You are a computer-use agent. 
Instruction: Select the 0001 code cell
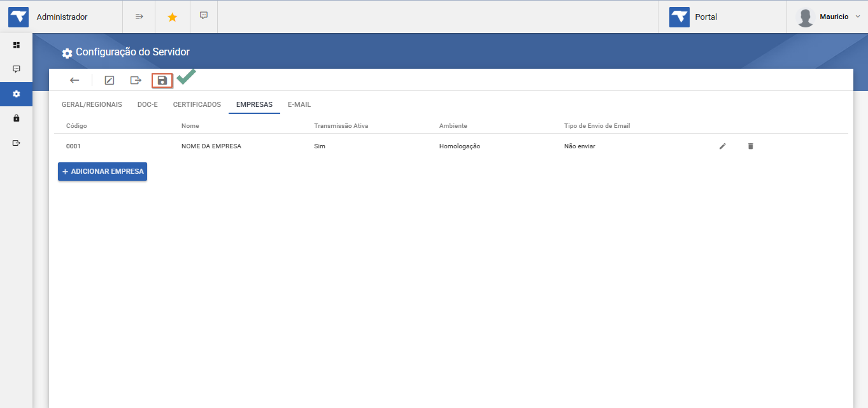click(73, 146)
